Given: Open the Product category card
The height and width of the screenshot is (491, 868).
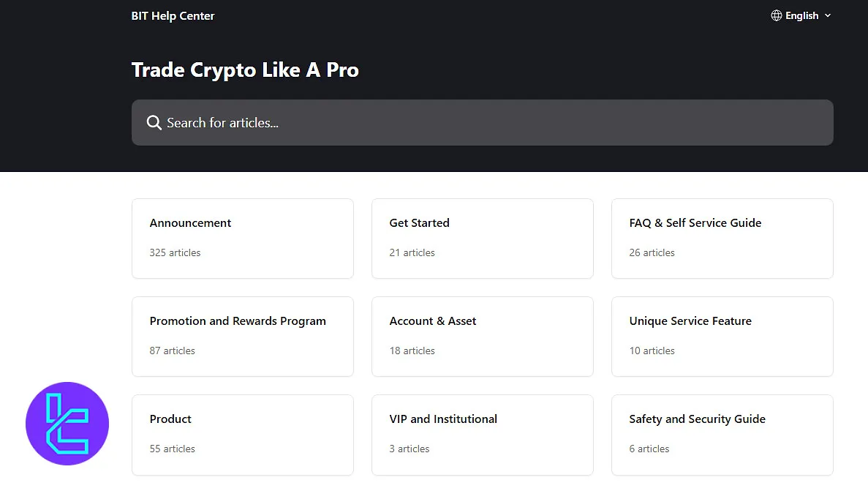Looking at the screenshot, I should point(242,434).
